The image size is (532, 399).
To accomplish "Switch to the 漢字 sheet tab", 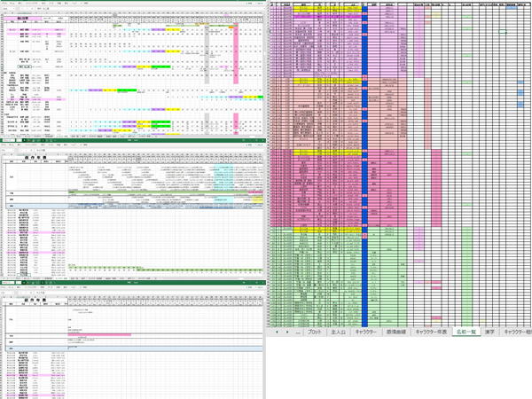I will pos(492,331).
